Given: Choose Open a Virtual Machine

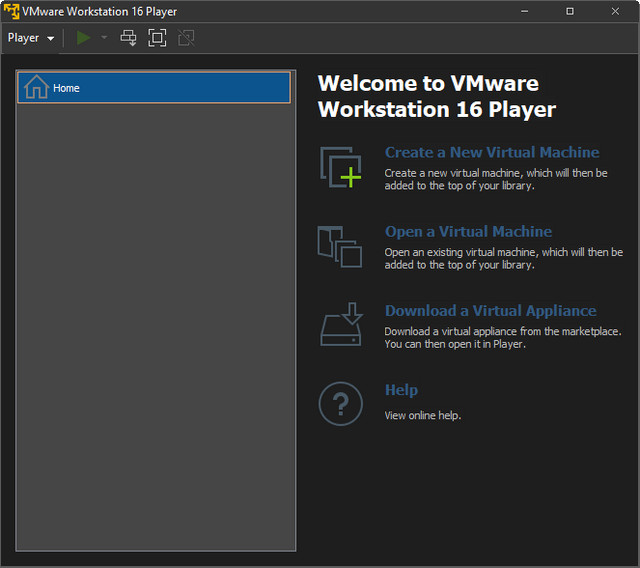Looking at the screenshot, I should [x=468, y=231].
